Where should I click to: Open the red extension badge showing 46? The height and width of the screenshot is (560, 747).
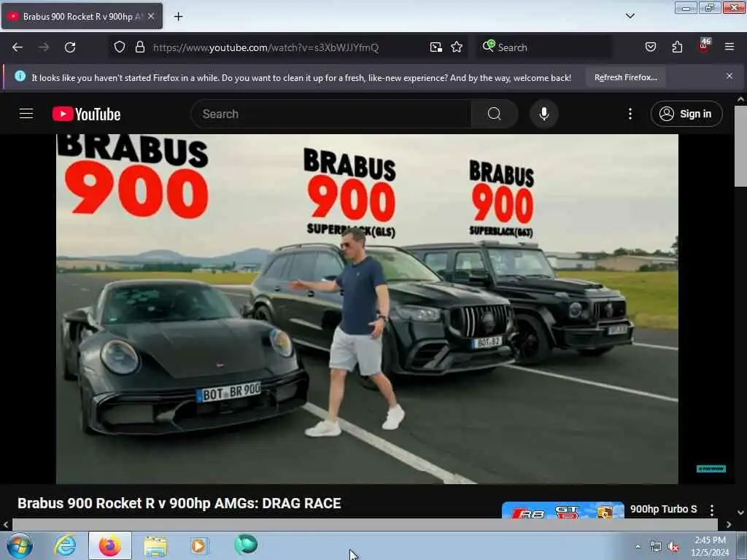(704, 46)
